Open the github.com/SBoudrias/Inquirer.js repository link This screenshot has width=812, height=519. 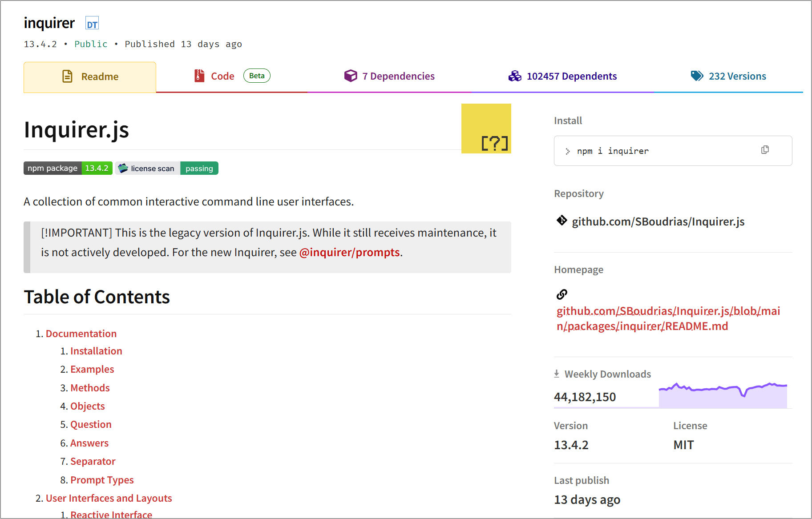[658, 221]
